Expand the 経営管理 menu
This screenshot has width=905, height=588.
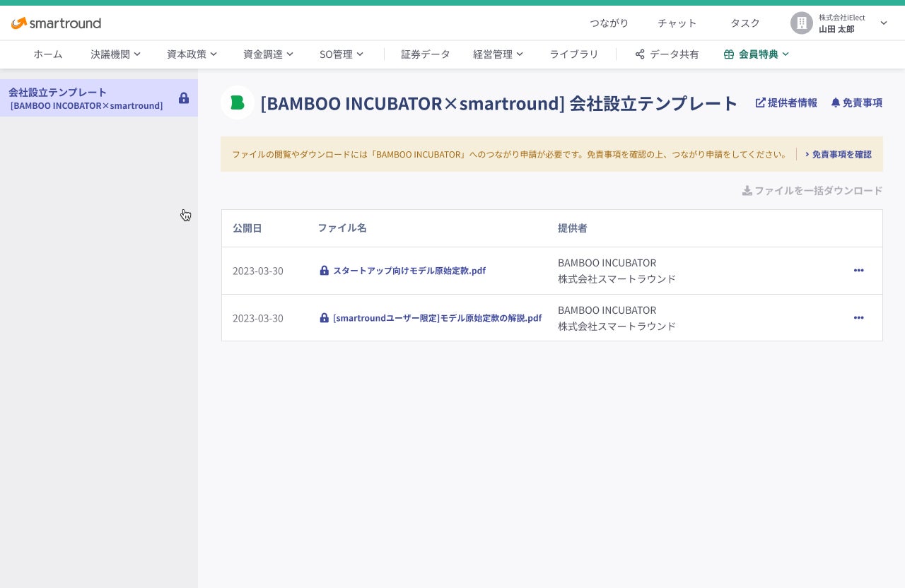tap(498, 54)
